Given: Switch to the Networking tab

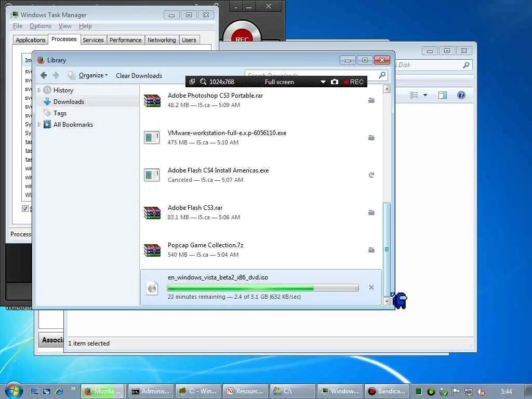Looking at the screenshot, I should click(162, 39).
